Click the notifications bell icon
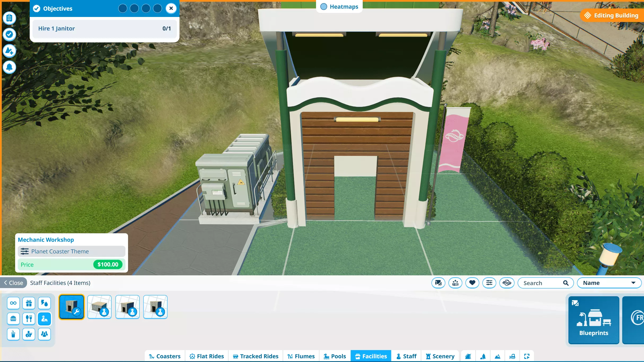 9,67
